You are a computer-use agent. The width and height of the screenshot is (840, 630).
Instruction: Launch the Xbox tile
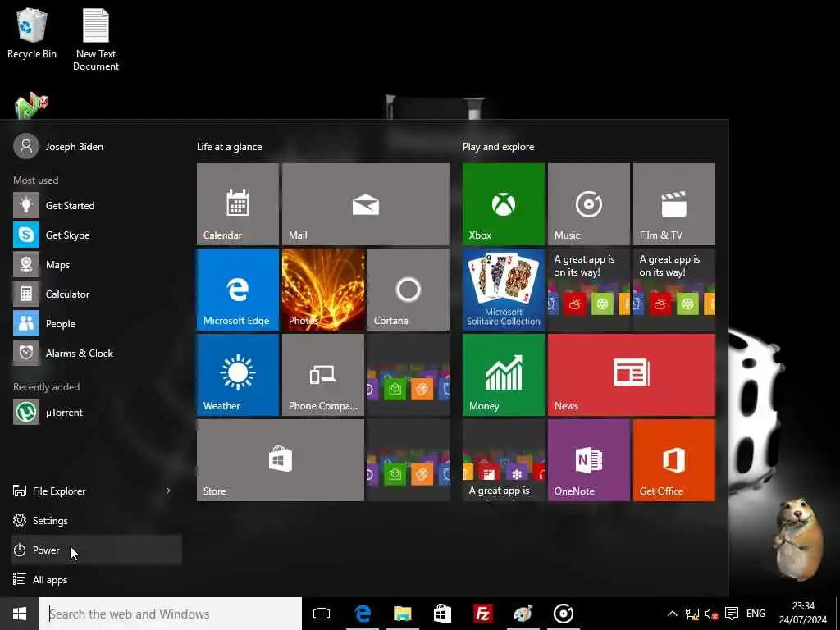(503, 204)
